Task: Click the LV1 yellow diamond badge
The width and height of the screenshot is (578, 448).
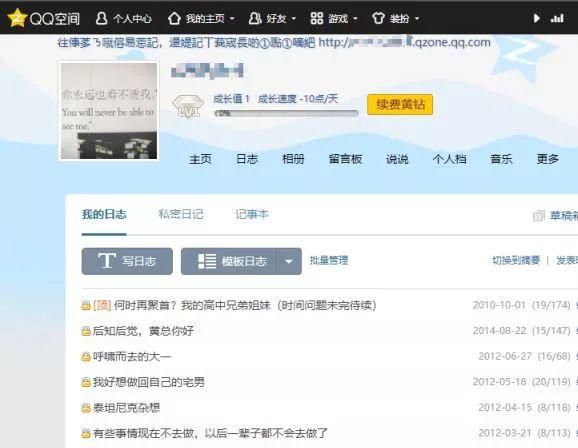Action: [188, 106]
